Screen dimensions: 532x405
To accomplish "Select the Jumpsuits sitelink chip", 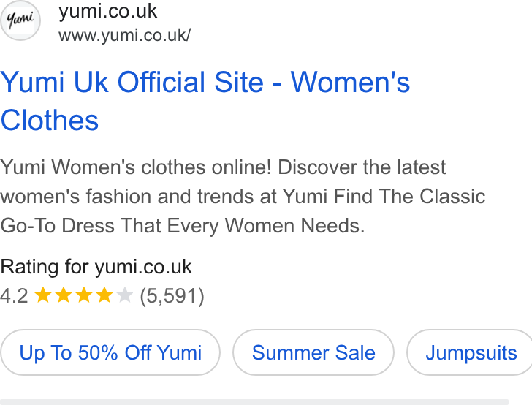I will [x=470, y=352].
